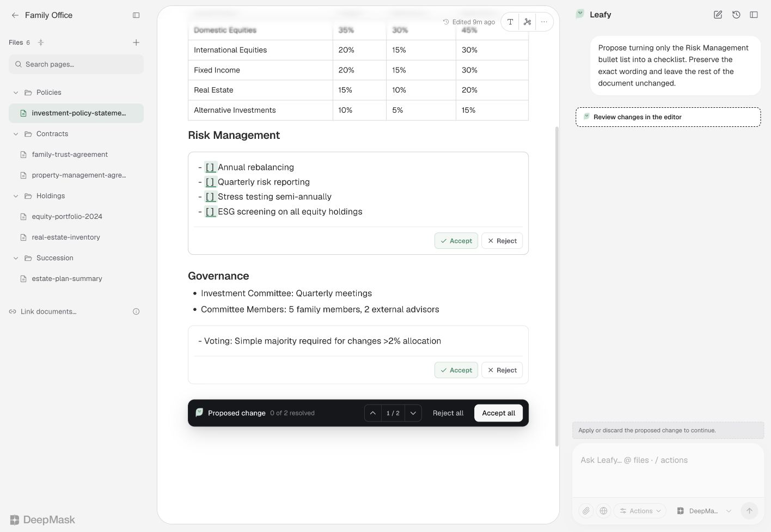The height and width of the screenshot is (532, 771).
Task: Open the Actions dropdown
Action: pos(640,511)
